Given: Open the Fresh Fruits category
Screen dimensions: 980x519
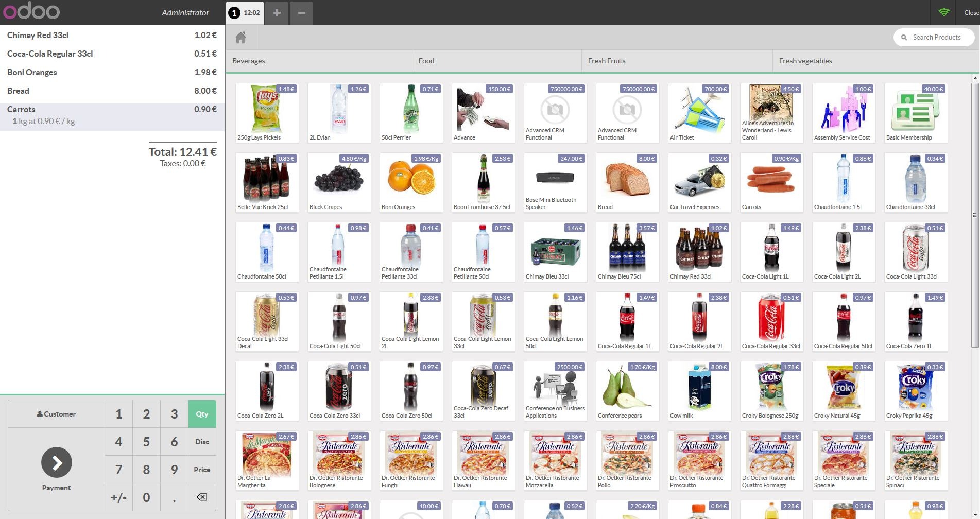Looking at the screenshot, I should [607, 61].
